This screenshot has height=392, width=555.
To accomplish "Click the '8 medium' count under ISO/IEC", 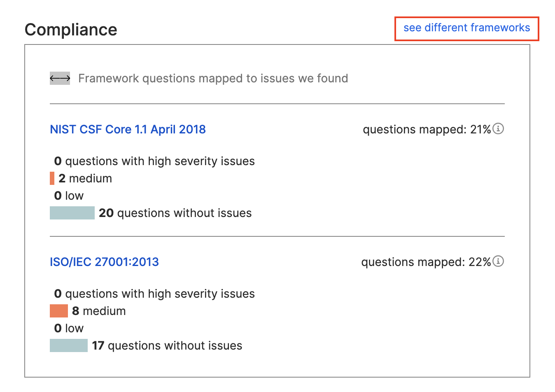I will click(x=99, y=311).
